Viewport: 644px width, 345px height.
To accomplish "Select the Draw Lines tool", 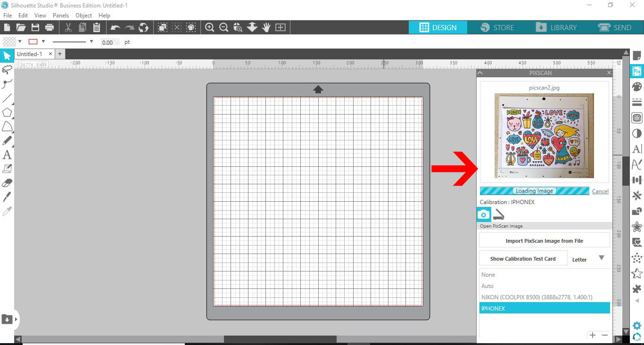I will (x=7, y=98).
